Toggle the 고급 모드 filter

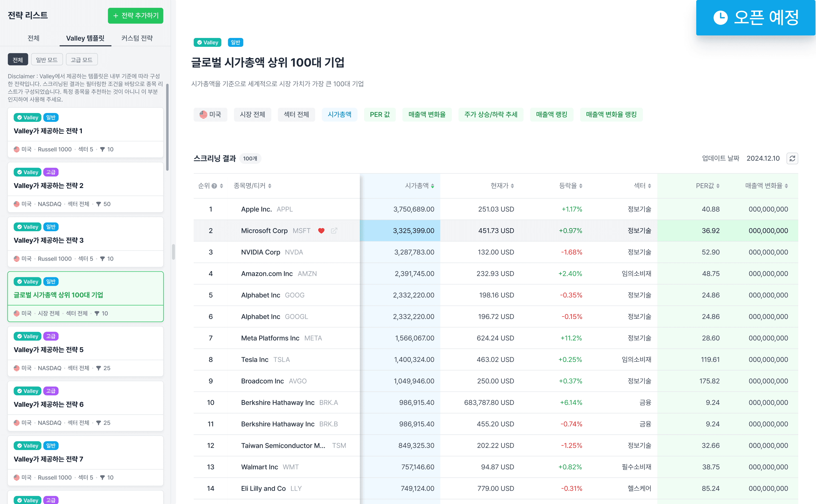tap(82, 59)
